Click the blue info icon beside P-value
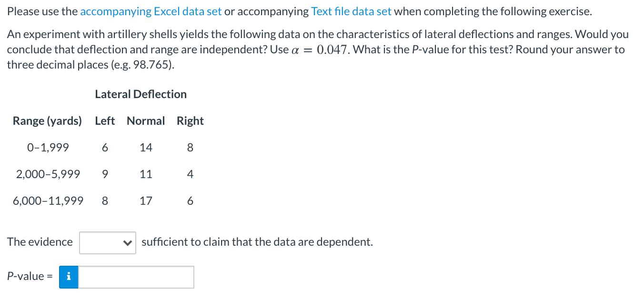 [69, 277]
